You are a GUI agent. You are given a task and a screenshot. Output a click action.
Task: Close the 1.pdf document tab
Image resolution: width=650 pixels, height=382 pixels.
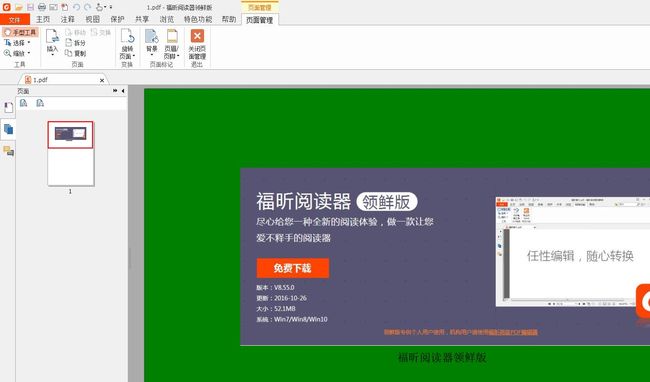[x=102, y=80]
